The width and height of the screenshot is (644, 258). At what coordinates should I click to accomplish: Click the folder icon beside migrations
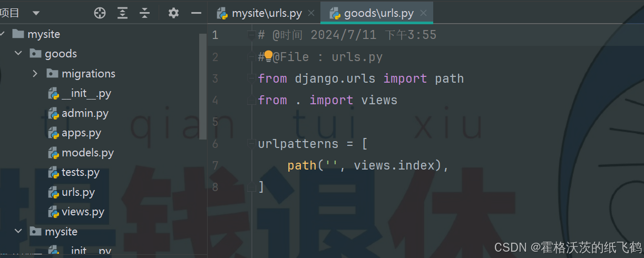pyautogui.click(x=52, y=73)
